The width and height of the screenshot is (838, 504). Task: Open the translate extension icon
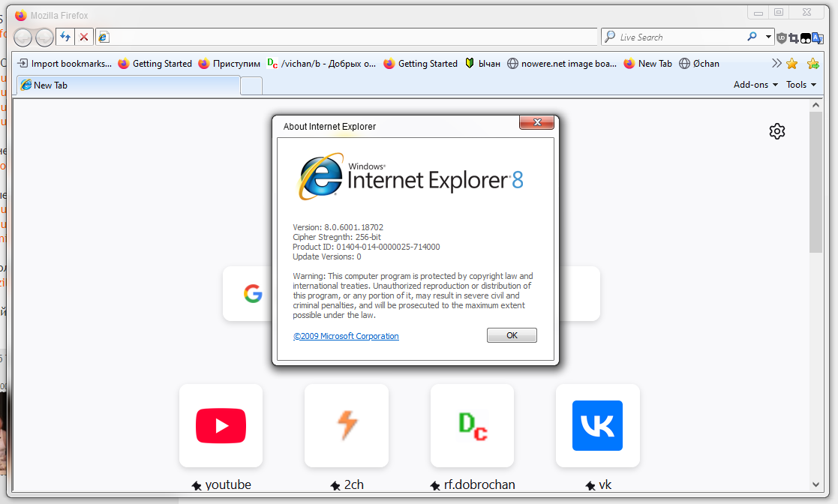[818, 37]
